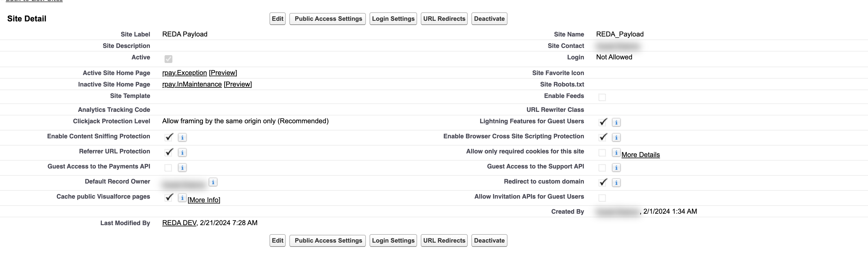868x261 pixels.
Task: Open info icon for Guest Access to Payments API
Action: (182, 168)
